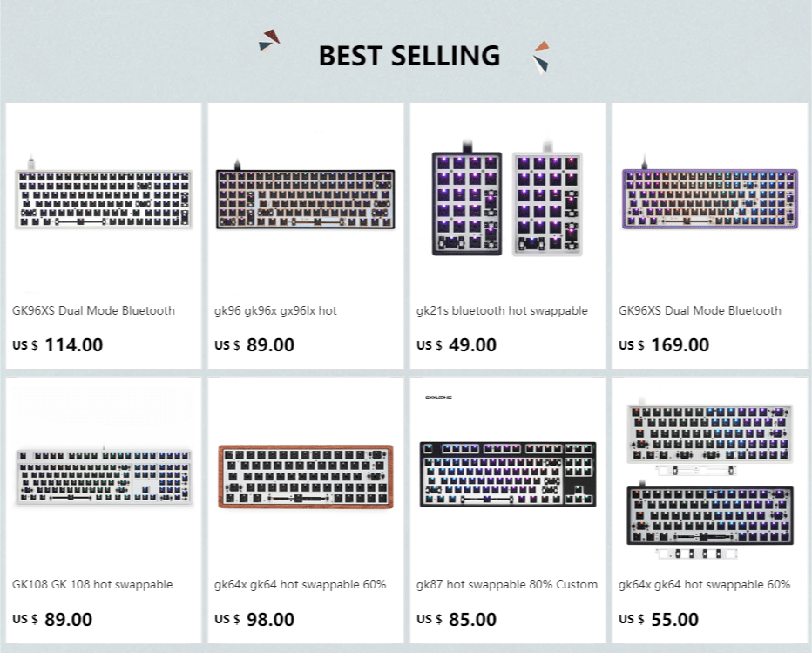Open the gk87 hot swappable 80% Custom product
The width and height of the screenshot is (812, 653).
point(507,584)
